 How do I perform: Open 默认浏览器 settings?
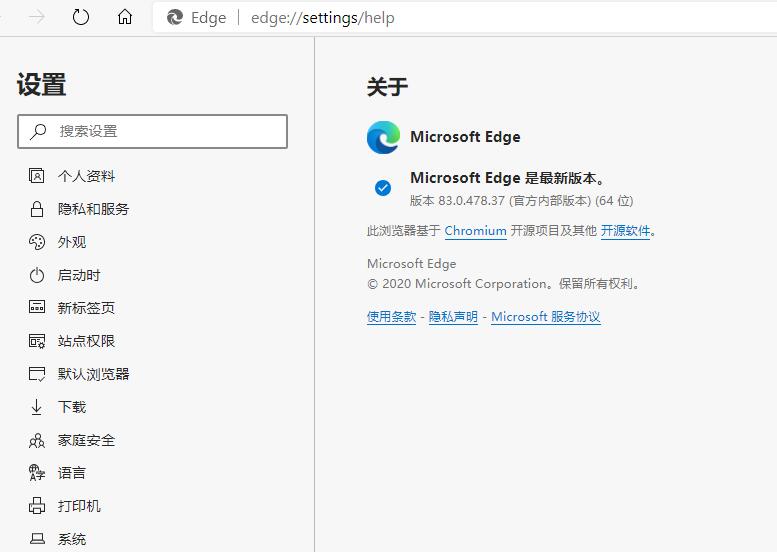tap(93, 374)
